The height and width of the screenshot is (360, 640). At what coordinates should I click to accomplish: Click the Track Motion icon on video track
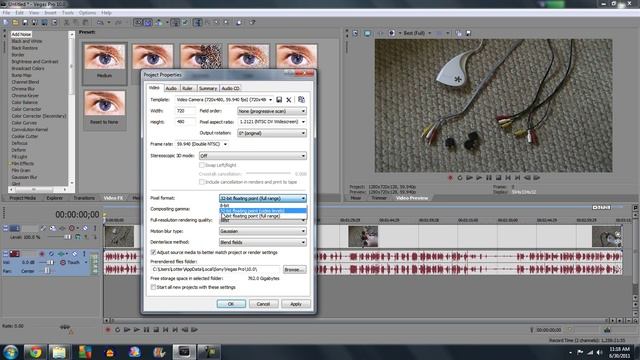point(53,228)
